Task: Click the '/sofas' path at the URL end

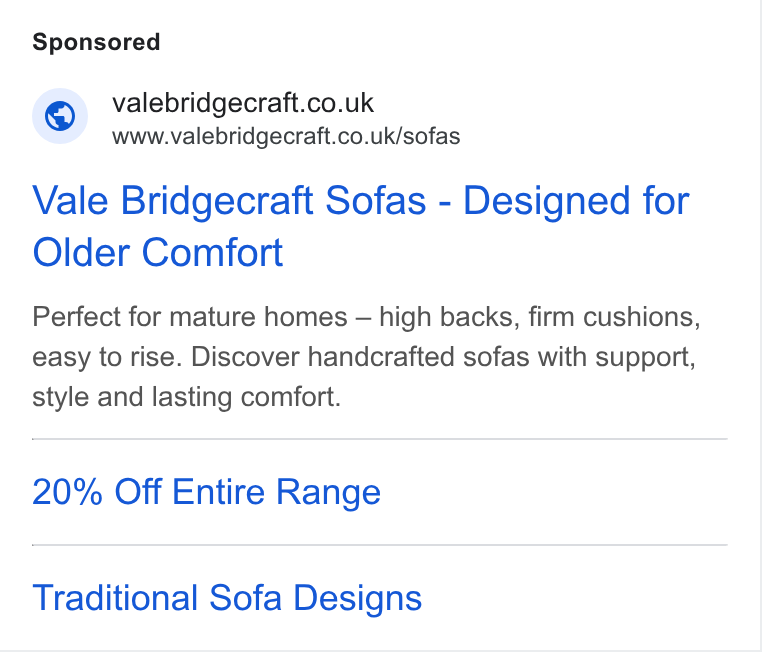Action: tap(428, 136)
